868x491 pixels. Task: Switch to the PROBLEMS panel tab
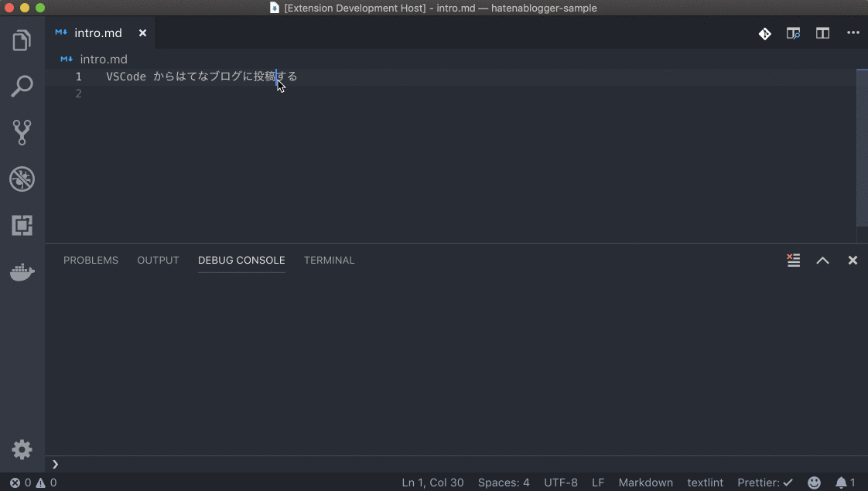coord(91,260)
